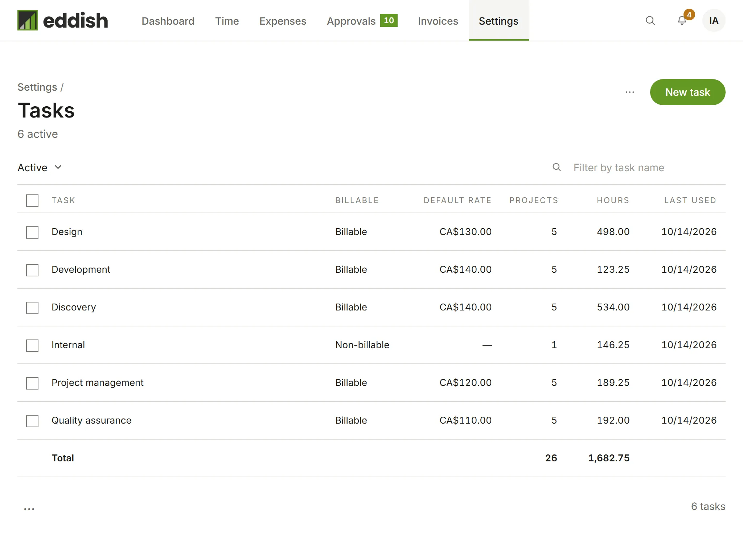Image resolution: width=743 pixels, height=560 pixels.
Task: Open the Design task
Action: pyautogui.click(x=67, y=232)
